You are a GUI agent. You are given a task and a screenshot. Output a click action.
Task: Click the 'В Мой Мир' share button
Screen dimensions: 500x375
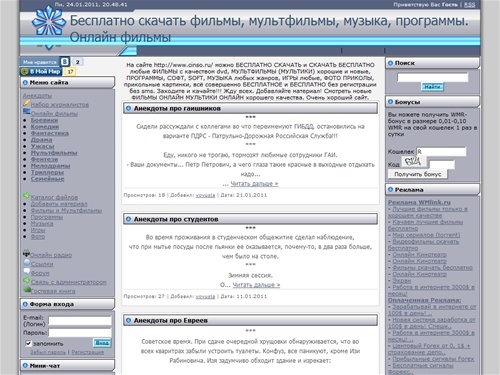41,71
